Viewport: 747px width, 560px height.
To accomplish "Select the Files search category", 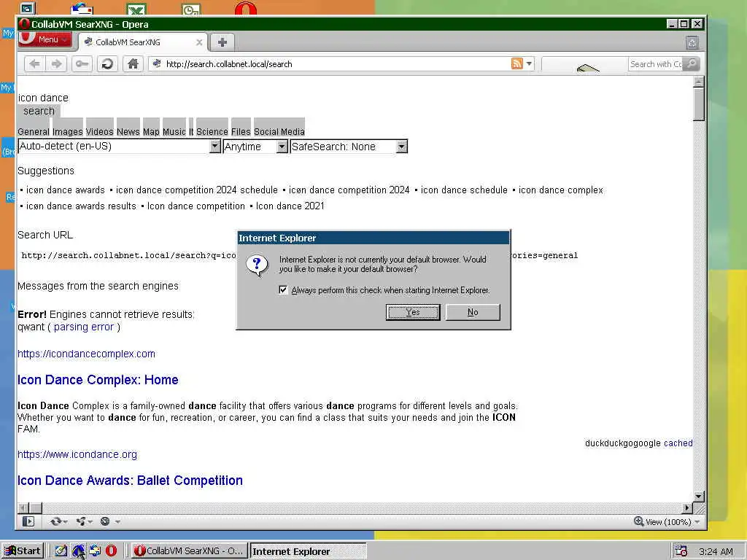I will 241,131.
